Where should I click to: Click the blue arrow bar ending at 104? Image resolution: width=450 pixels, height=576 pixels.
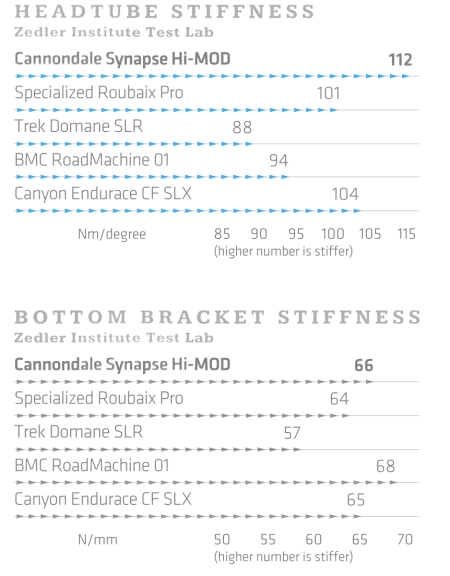188,211
